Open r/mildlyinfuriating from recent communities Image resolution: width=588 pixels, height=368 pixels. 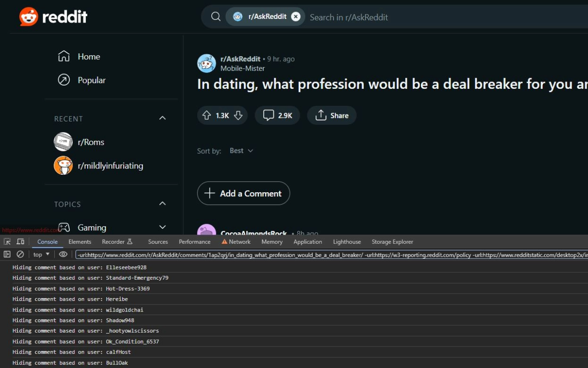point(111,166)
